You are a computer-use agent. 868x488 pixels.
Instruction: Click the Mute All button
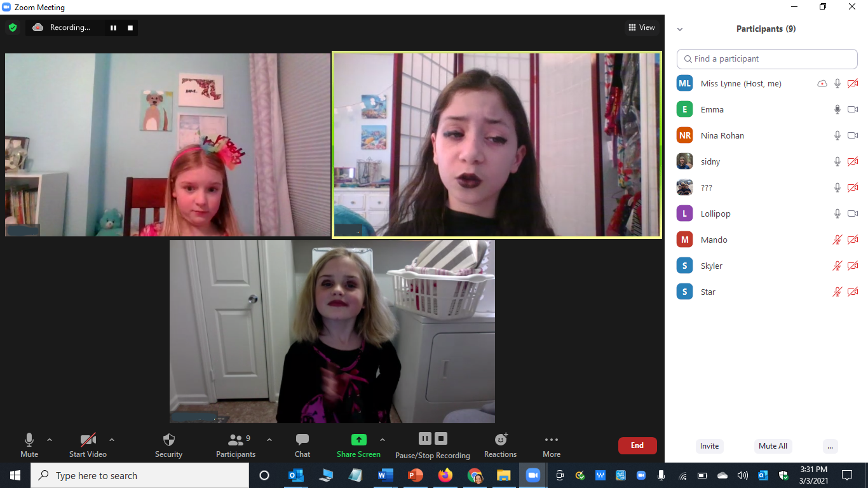point(773,446)
